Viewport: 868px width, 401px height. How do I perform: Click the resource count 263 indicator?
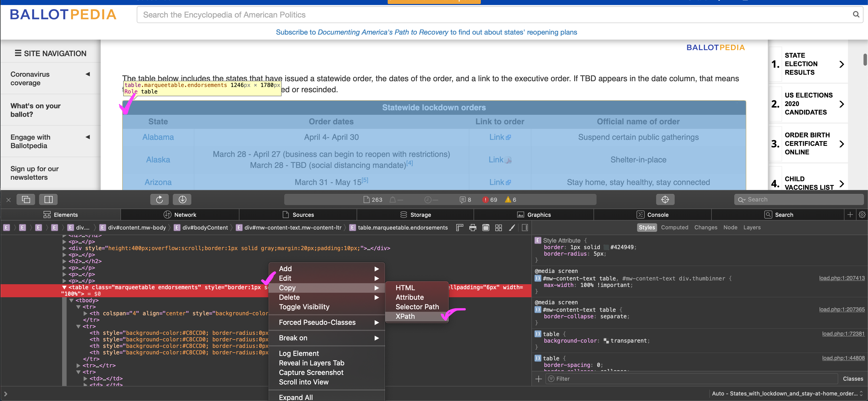tap(373, 200)
